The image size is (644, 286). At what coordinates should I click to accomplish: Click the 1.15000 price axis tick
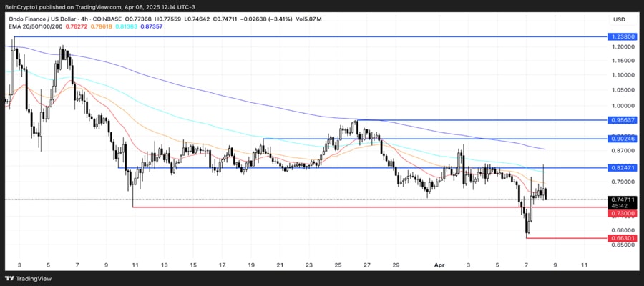[623, 61]
